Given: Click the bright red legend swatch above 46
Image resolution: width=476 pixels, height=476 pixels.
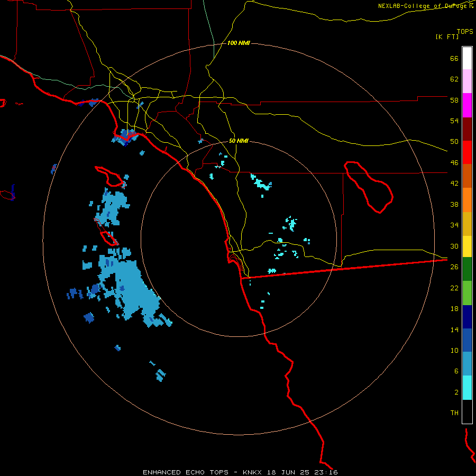Looking at the screenshot, I should click(x=467, y=152).
